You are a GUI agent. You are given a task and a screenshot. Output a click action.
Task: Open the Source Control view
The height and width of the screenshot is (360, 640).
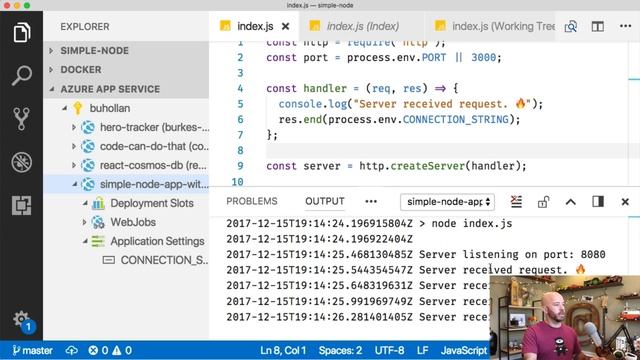click(x=21, y=119)
